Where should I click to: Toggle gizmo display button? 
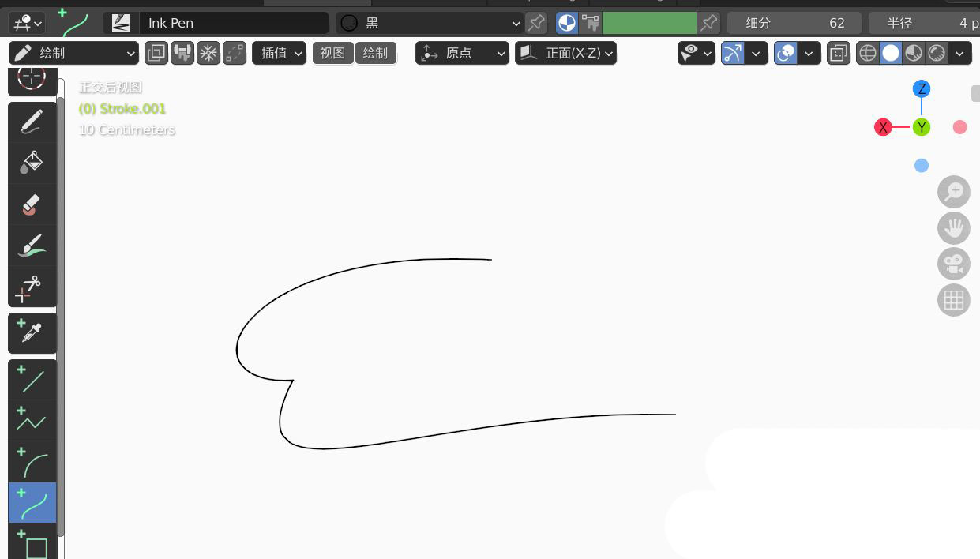click(733, 53)
